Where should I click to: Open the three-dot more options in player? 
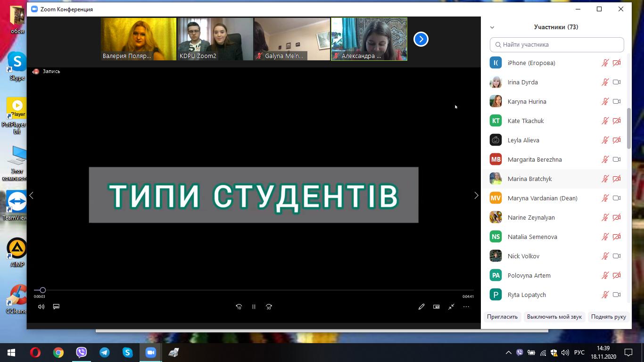point(466,307)
